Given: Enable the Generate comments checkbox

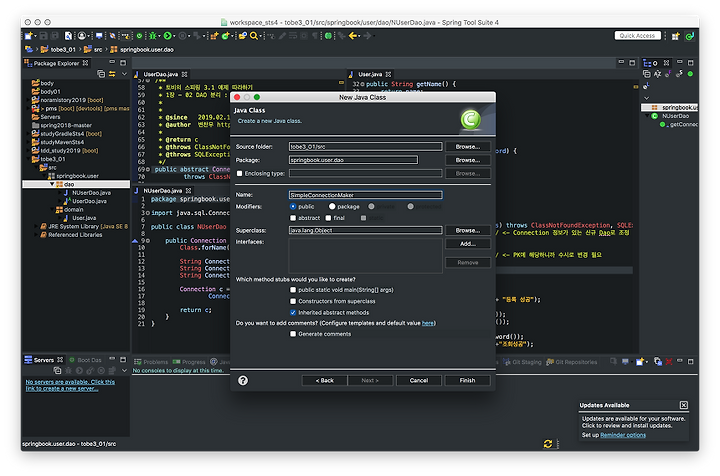Looking at the screenshot, I should [x=293, y=334].
